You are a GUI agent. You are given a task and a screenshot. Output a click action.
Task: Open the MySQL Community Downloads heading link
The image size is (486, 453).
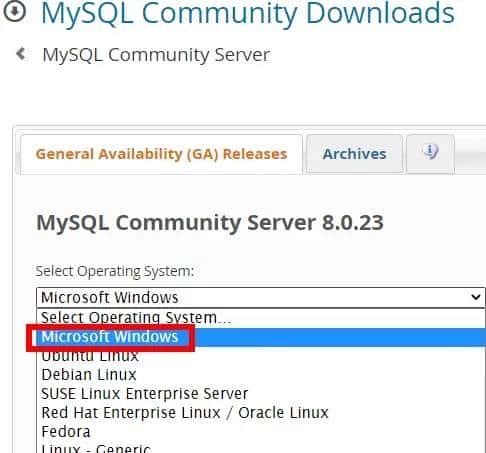(248, 13)
